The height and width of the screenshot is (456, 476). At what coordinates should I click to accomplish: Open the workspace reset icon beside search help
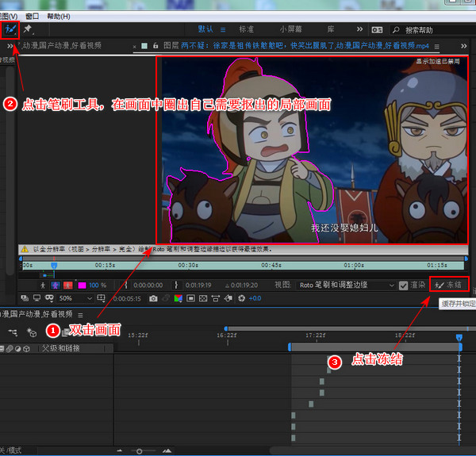click(377, 29)
